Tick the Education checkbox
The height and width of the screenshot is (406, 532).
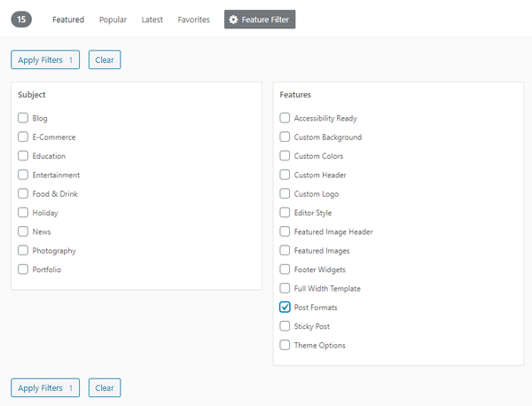(x=23, y=156)
